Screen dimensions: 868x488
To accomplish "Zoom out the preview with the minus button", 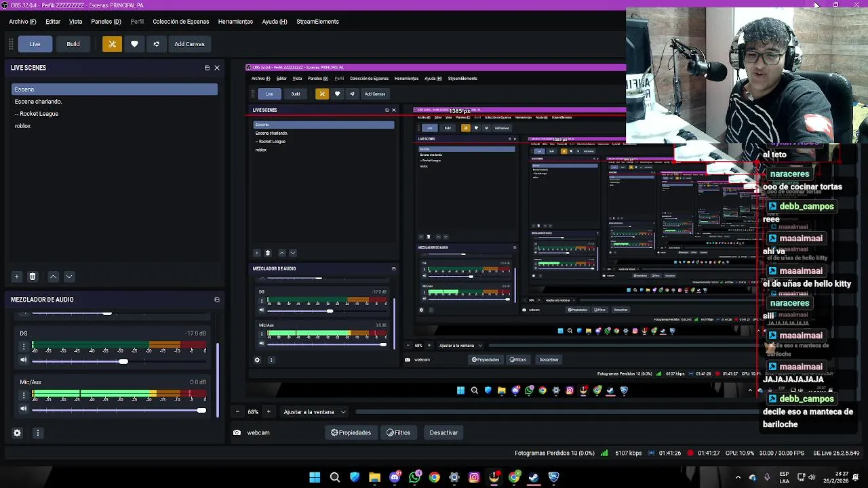I will (x=237, y=412).
